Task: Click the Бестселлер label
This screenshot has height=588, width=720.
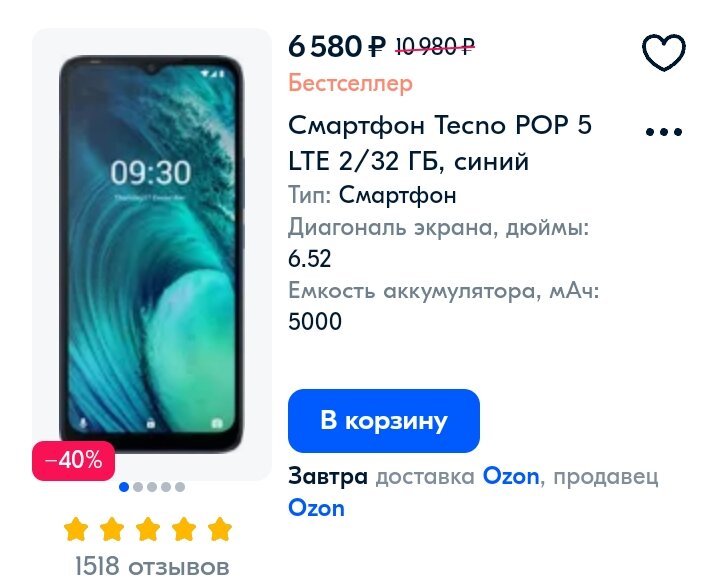Action: (x=350, y=84)
